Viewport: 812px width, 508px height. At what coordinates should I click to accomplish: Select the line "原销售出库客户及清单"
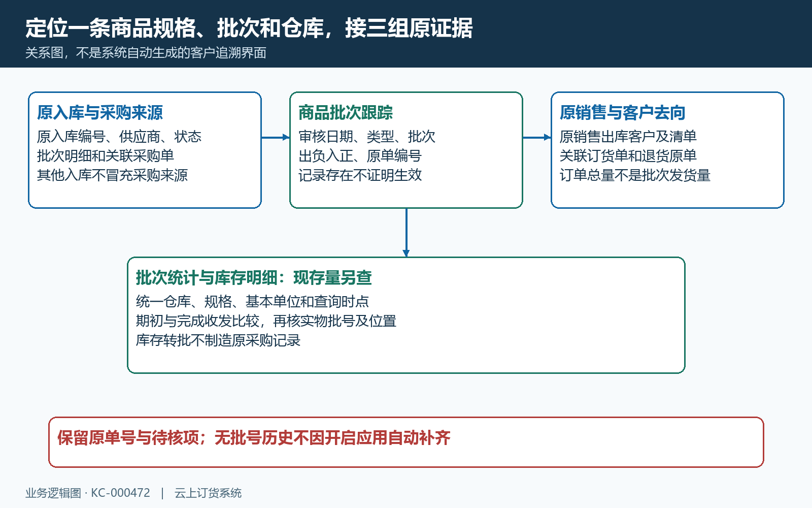[628, 137]
